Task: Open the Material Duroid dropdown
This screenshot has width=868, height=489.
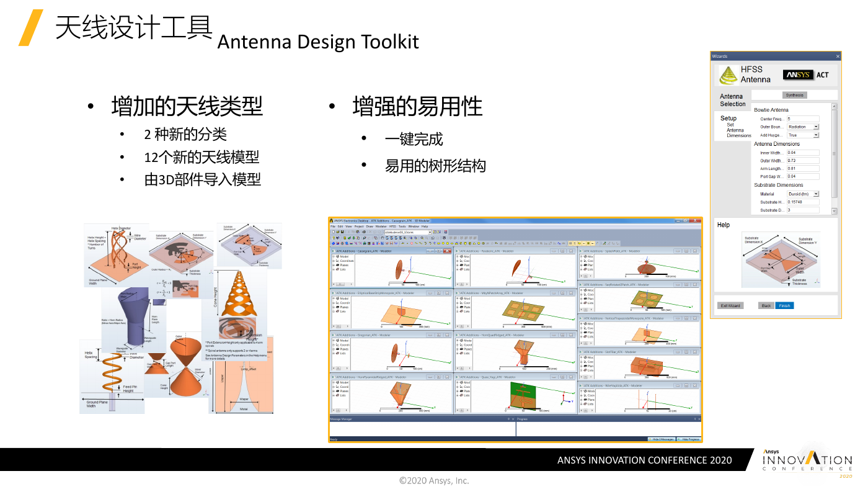Action: (x=803, y=194)
